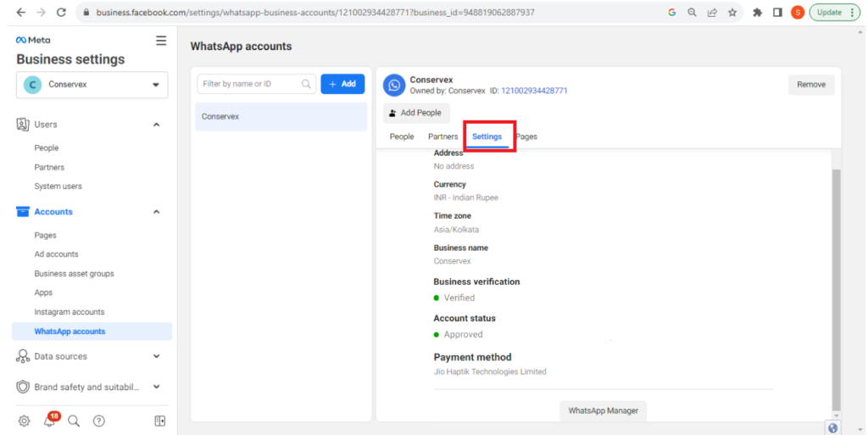Bookmark this page with the star icon
The height and width of the screenshot is (435, 868).
[732, 12]
